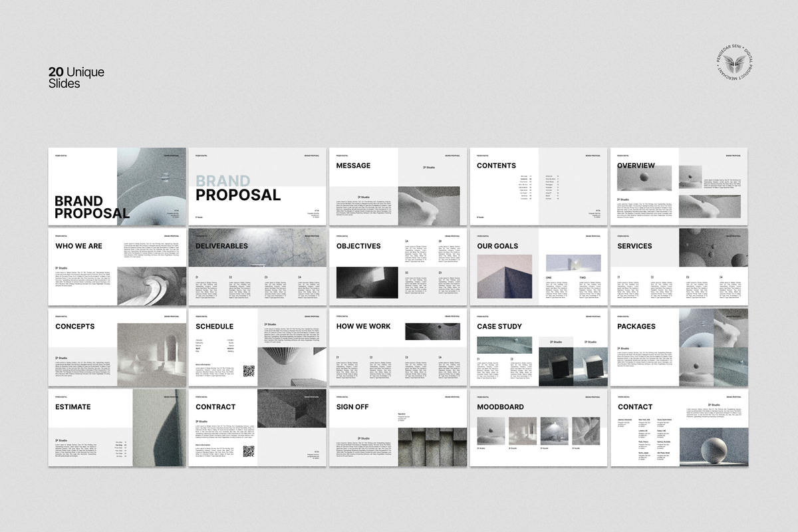View the PACKAGES slide thumbnail

(x=680, y=348)
